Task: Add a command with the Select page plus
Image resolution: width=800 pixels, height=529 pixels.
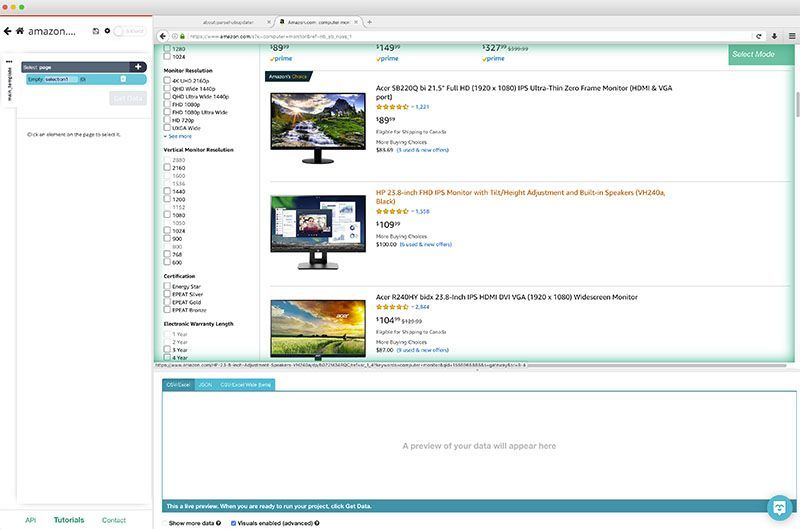Action: pyautogui.click(x=138, y=67)
